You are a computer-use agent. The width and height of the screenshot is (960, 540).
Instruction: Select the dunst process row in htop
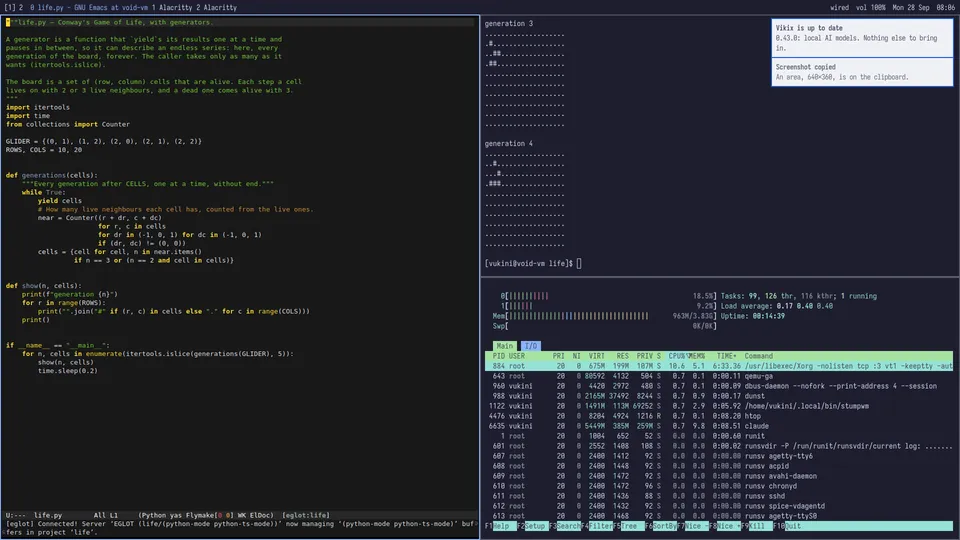(x=719, y=396)
